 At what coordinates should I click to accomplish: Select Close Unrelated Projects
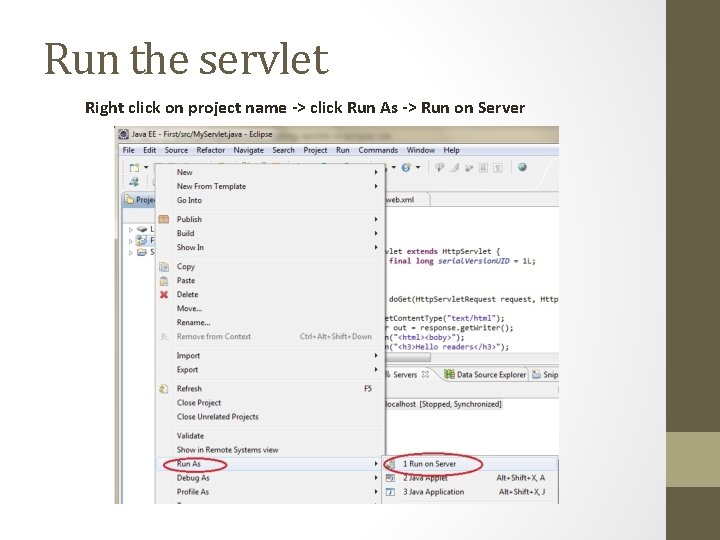pos(270,417)
